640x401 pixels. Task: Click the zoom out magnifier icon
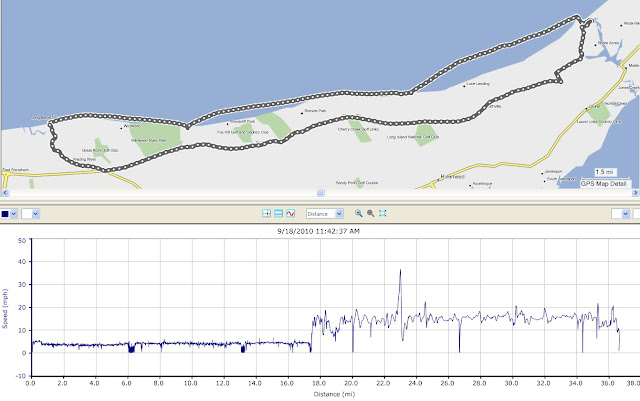370,213
